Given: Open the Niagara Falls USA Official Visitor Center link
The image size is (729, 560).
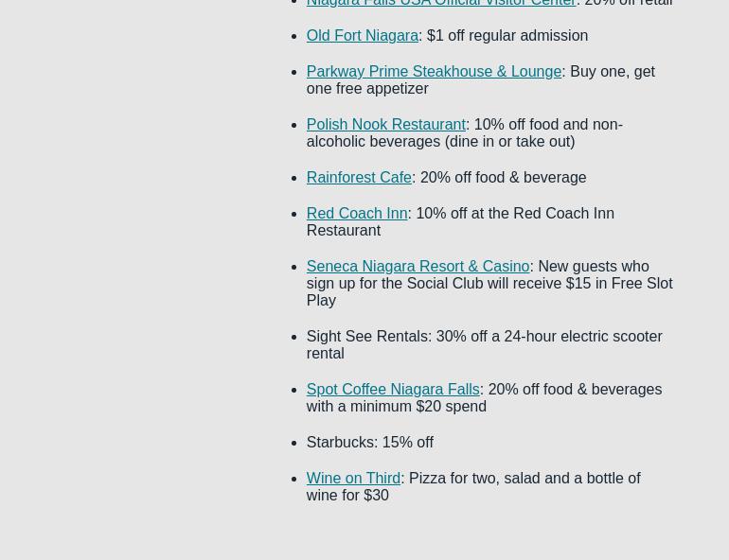Looking at the screenshot, I should [440, 3].
